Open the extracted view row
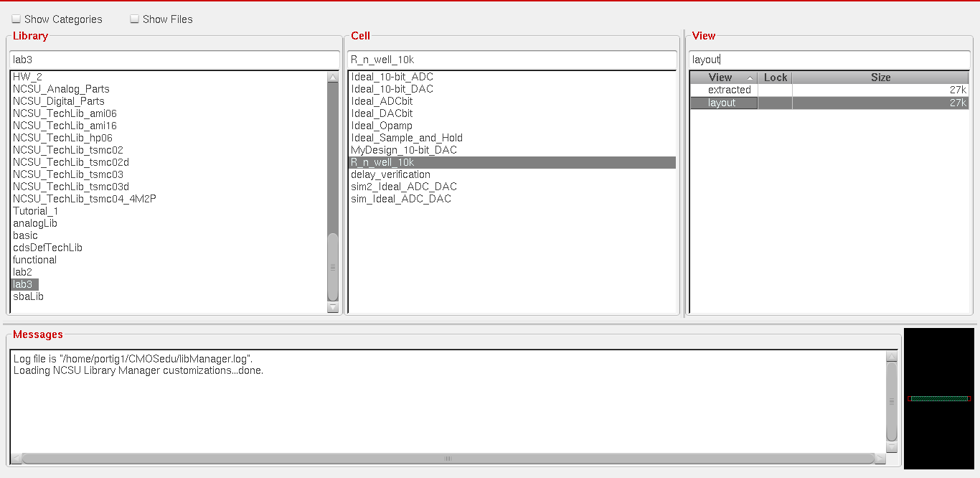This screenshot has width=980, height=478. tap(729, 90)
